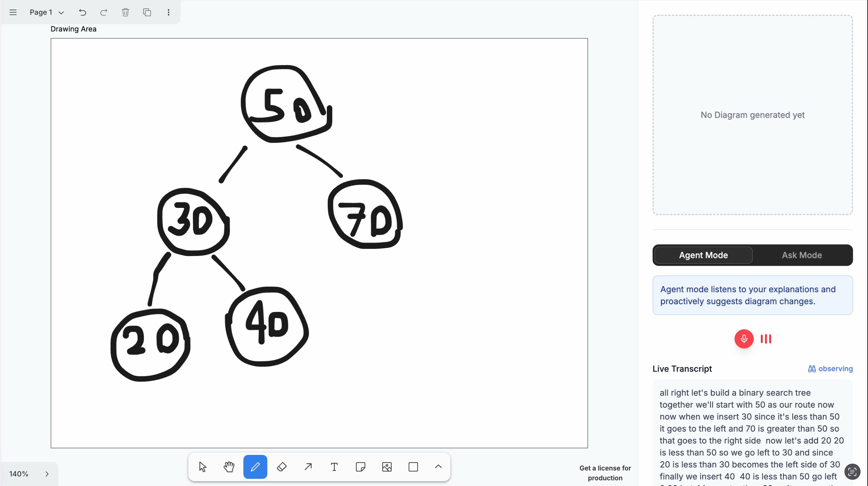Select the text tool
The height and width of the screenshot is (486, 868).
(334, 467)
